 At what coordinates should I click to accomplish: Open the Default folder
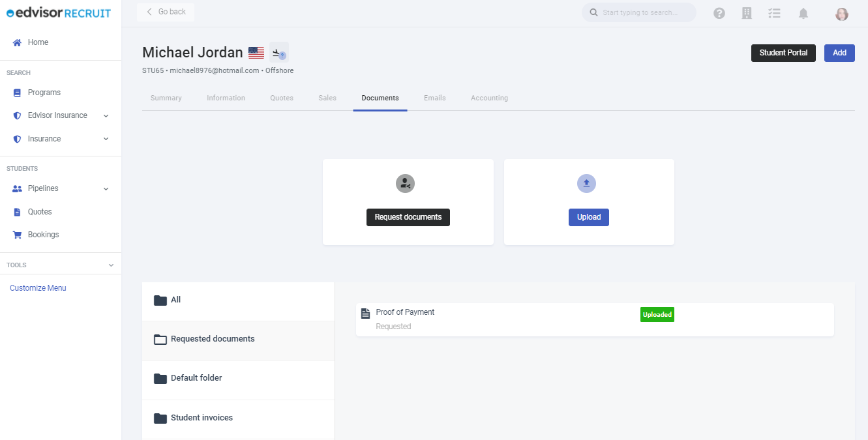click(239, 379)
